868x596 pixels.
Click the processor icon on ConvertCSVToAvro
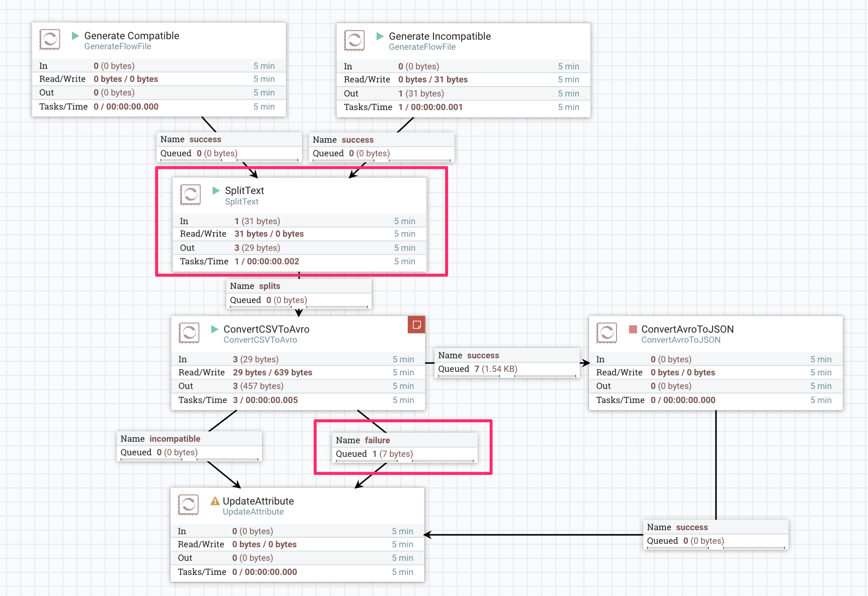tap(189, 333)
